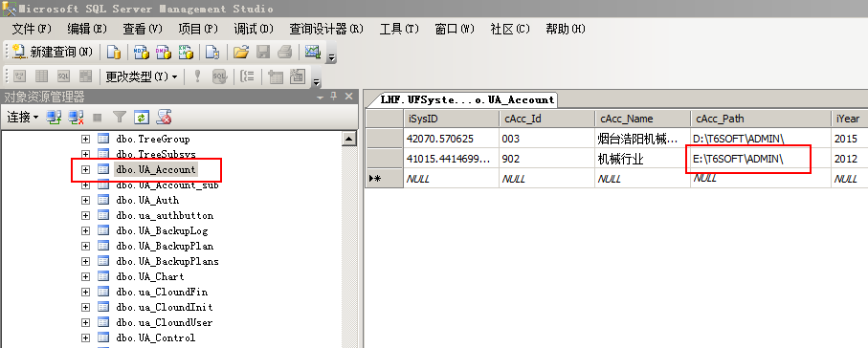Open the 工具 (Tools) menu
868x348 pixels.
399,29
